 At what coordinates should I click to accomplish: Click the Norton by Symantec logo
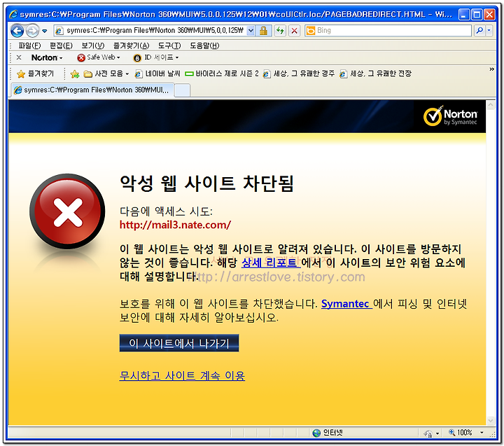tap(450, 116)
